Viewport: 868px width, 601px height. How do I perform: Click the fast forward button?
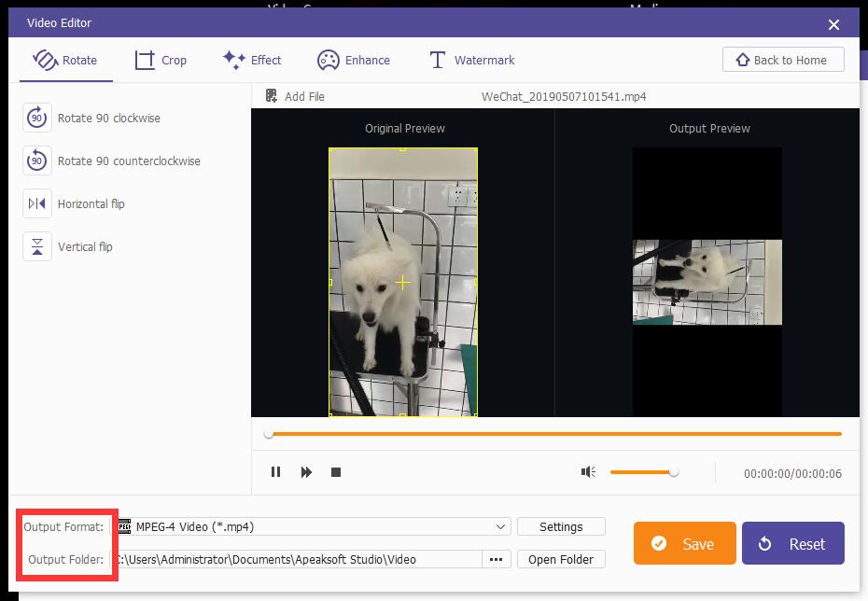click(x=306, y=472)
